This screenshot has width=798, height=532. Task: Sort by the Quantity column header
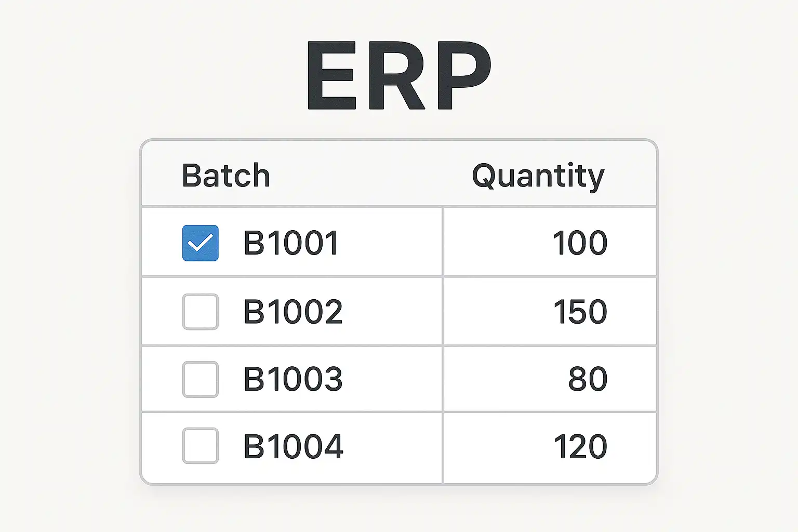point(538,176)
